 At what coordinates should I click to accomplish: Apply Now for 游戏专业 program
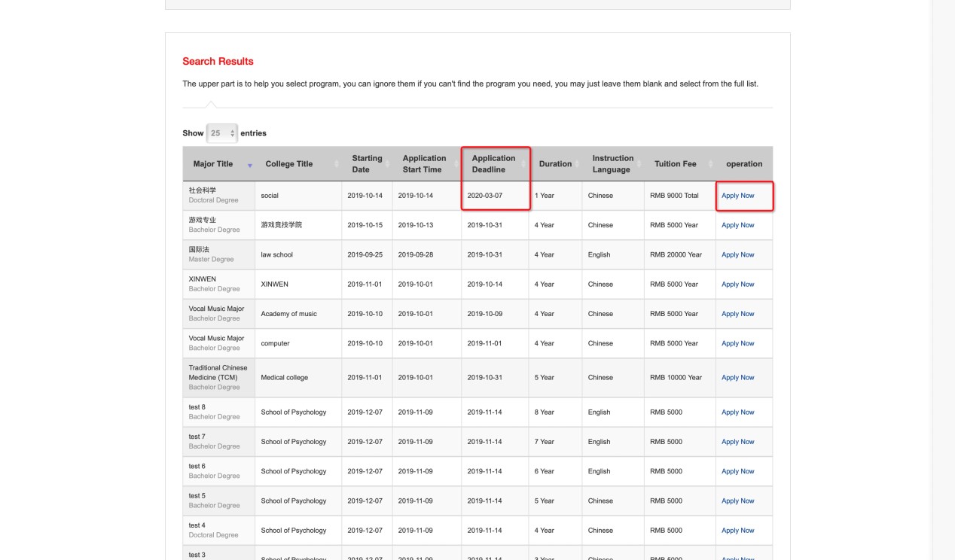(737, 225)
